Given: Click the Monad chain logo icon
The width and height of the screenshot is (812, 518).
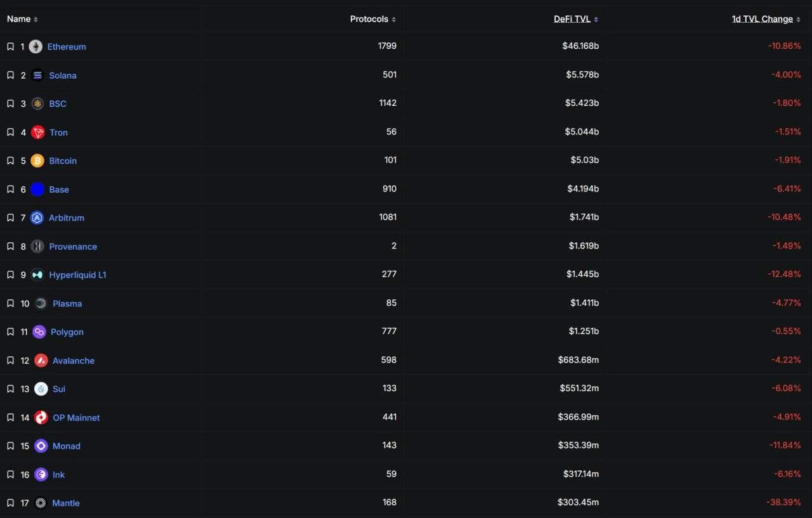Looking at the screenshot, I should 41,446.
